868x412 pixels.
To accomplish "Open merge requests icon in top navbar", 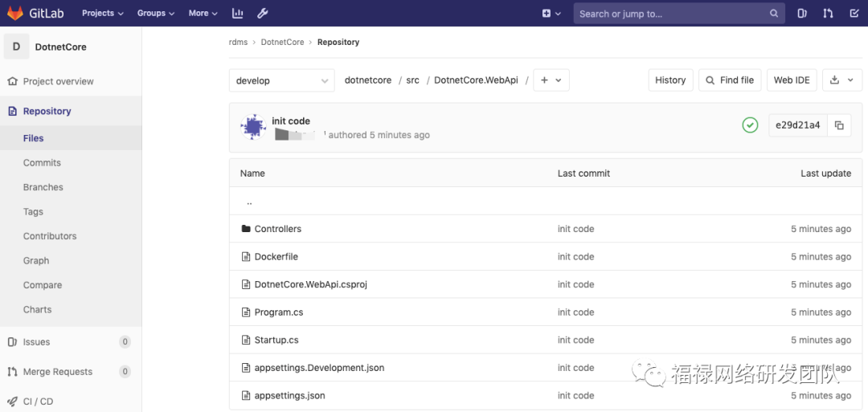I will [828, 14].
